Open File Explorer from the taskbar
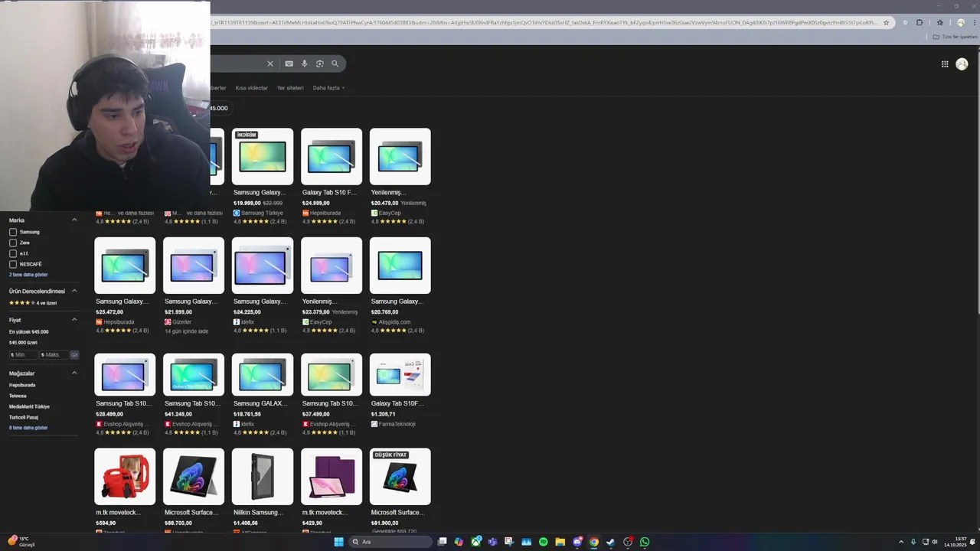The image size is (980, 551). (560, 542)
